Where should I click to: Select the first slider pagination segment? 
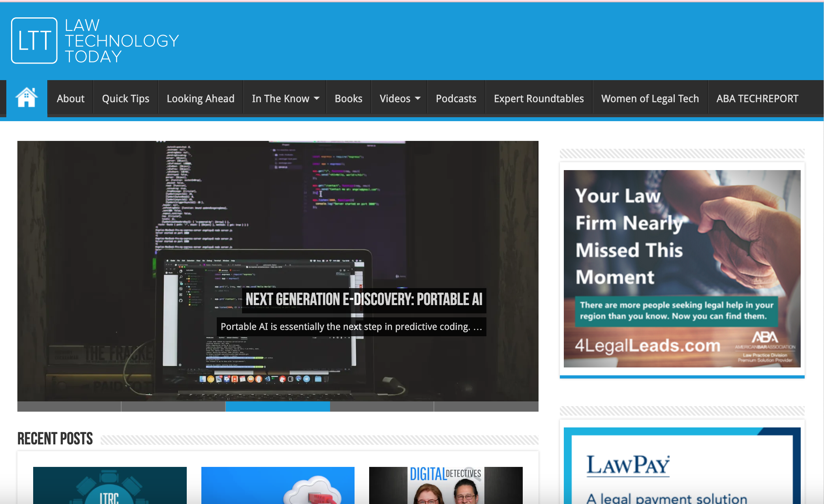[69, 407]
